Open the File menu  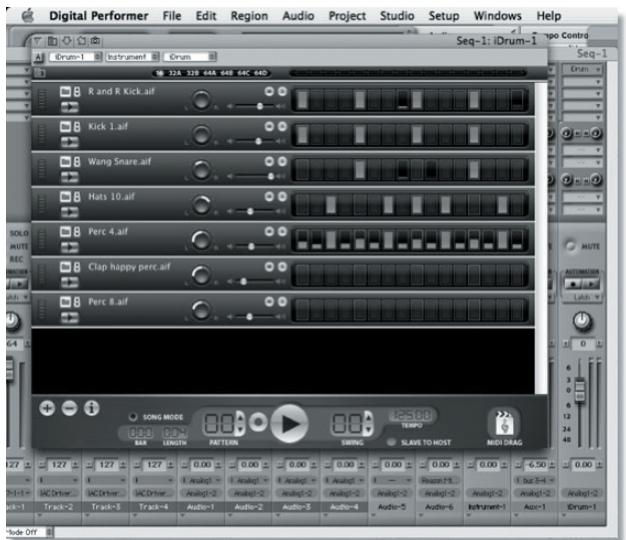click(x=172, y=16)
